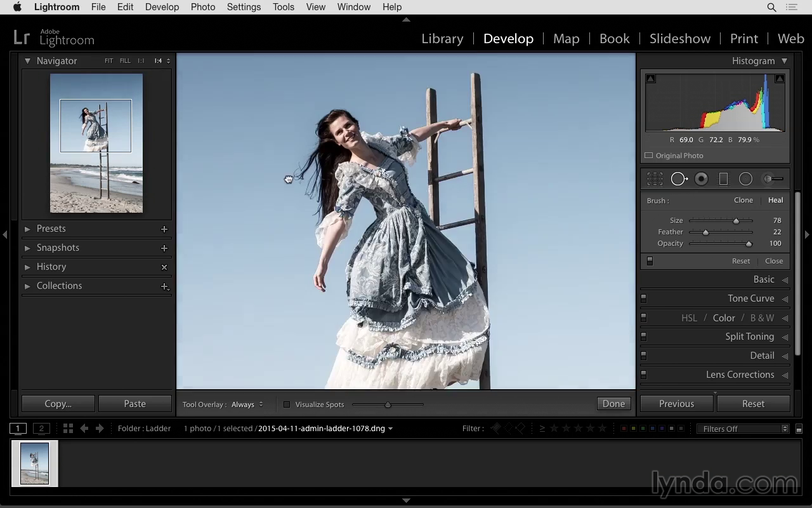
Task: Add a new snapshot with plus icon
Action: pos(164,248)
